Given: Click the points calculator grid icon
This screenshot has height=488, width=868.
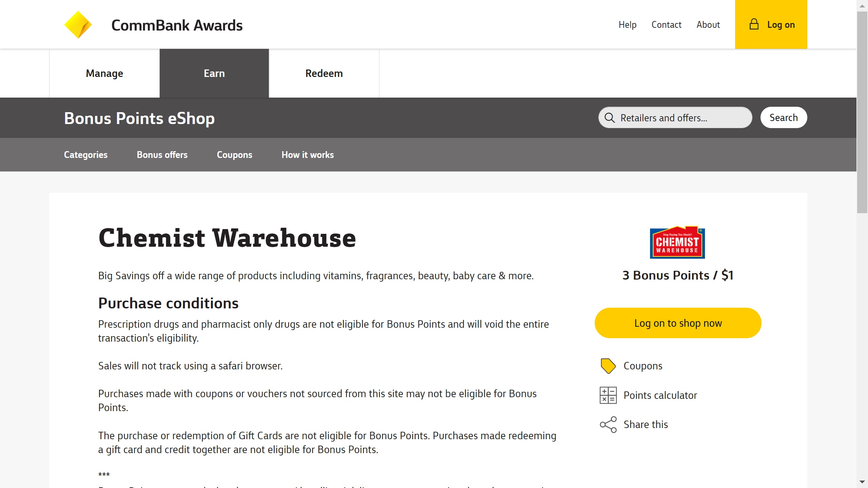Looking at the screenshot, I should pyautogui.click(x=608, y=395).
